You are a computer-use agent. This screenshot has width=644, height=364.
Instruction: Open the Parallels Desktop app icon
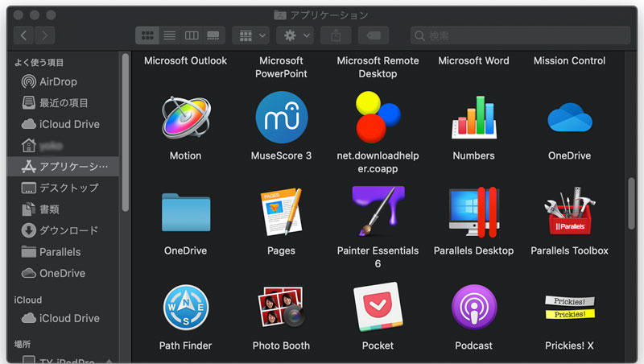click(x=473, y=212)
